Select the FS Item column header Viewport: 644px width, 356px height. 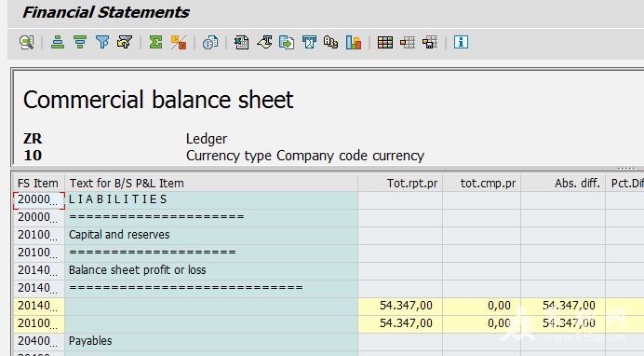(38, 183)
